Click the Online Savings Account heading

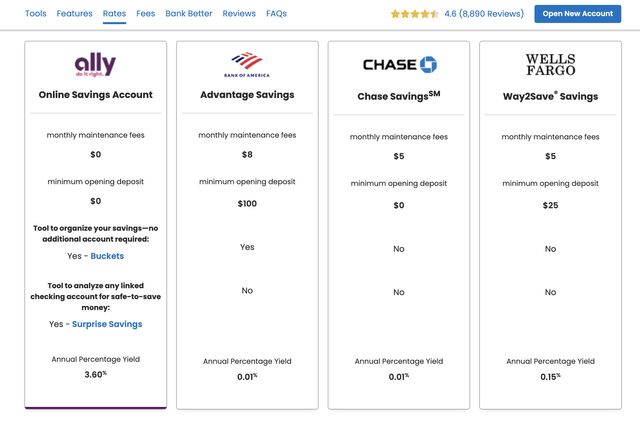tap(95, 95)
